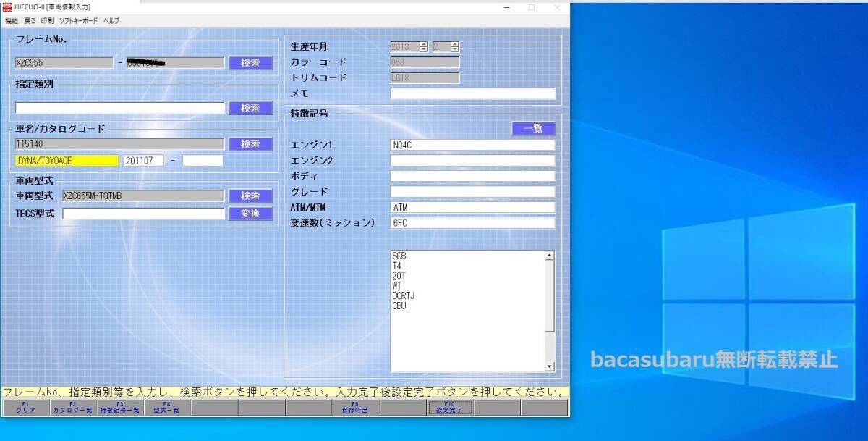Click 検索 button in 指定類別 section
Viewport: 868px width, 441px height.
(x=250, y=108)
